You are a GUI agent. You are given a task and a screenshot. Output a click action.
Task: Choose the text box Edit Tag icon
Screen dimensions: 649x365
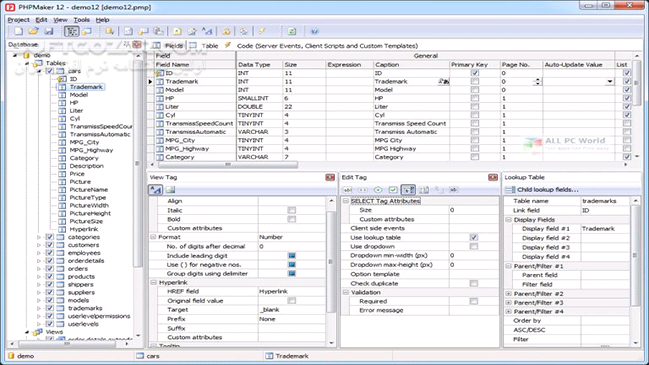tap(348, 190)
